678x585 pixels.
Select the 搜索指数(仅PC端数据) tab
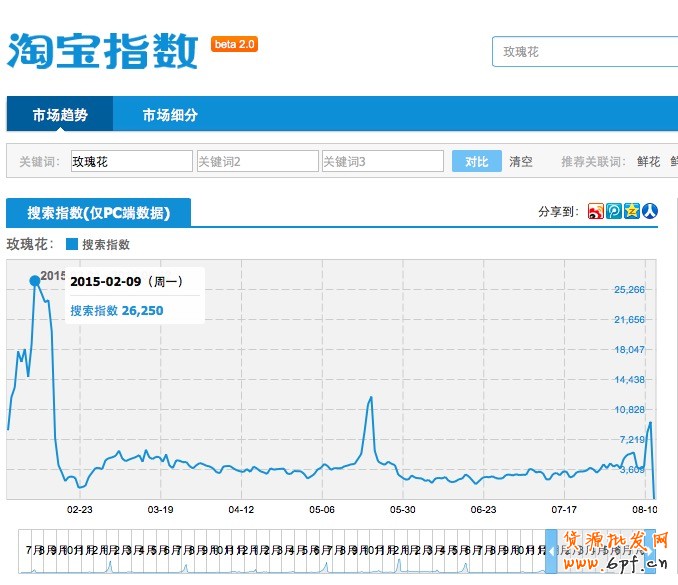(98, 213)
